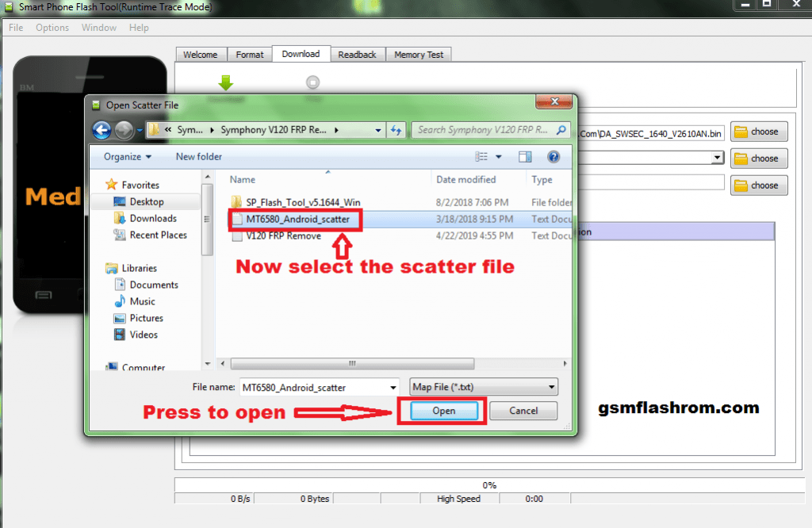This screenshot has width=812, height=528.
Task: Select the MT6580_Android_scatter file
Action: pyautogui.click(x=298, y=219)
